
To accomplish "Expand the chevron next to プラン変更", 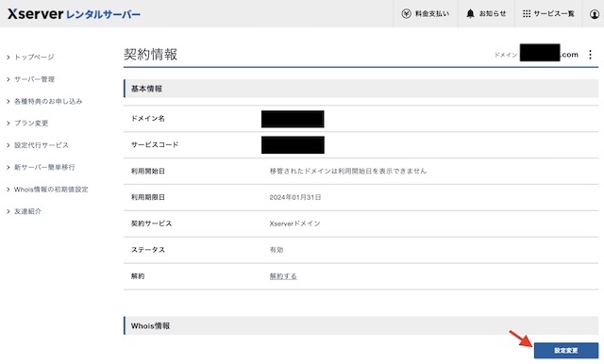I will pyautogui.click(x=8, y=124).
